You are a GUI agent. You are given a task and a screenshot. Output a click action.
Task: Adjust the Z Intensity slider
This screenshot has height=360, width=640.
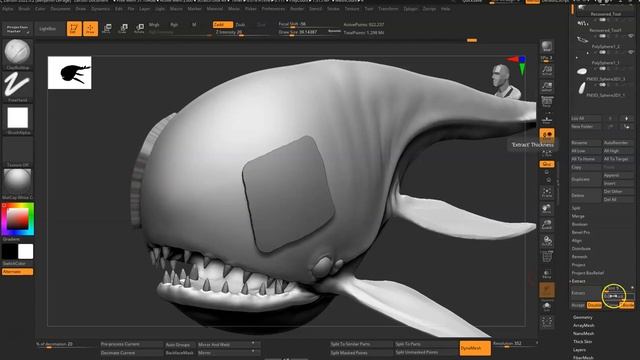click(x=242, y=32)
